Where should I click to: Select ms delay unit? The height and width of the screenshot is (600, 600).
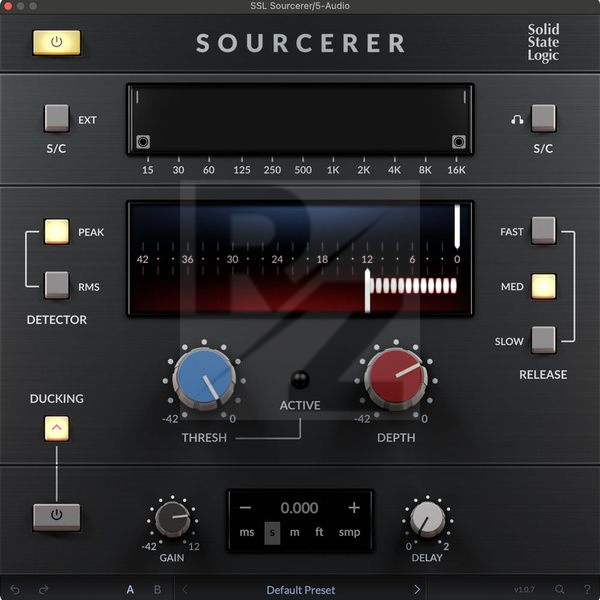coord(247,532)
